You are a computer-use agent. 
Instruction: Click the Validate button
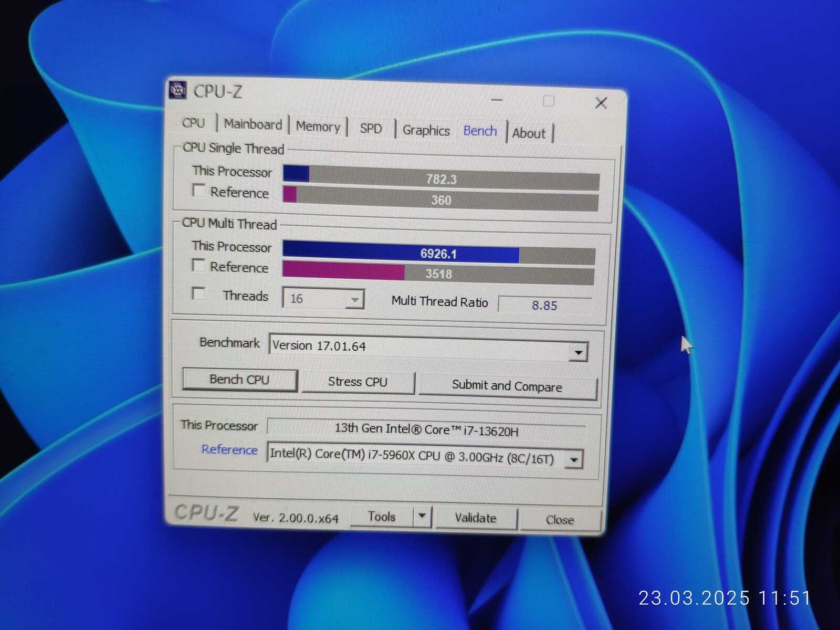coord(476,518)
